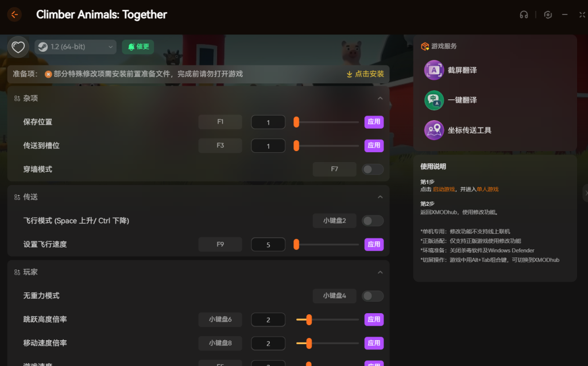Open 截屏翻译 screenshot translate tool
Image resolution: width=588 pixels, height=366 pixels.
(x=451, y=70)
